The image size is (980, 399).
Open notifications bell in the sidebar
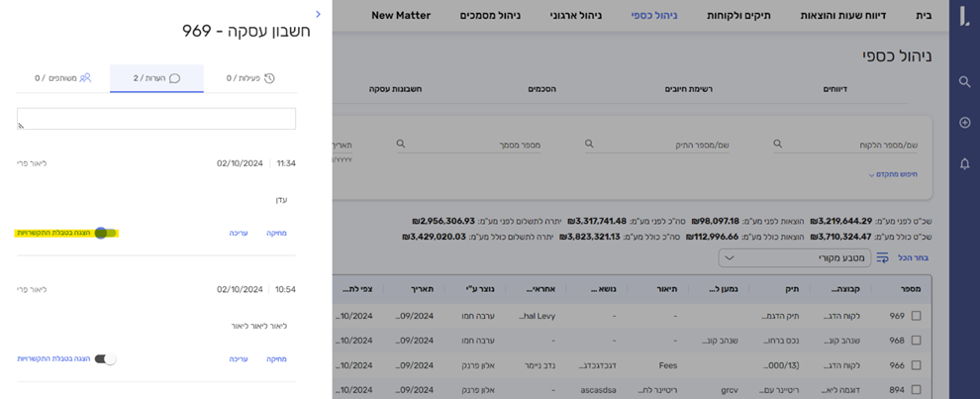[x=964, y=163]
